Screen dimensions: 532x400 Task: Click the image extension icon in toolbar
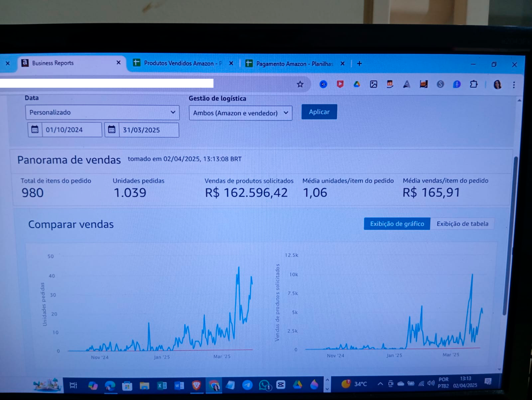(373, 84)
